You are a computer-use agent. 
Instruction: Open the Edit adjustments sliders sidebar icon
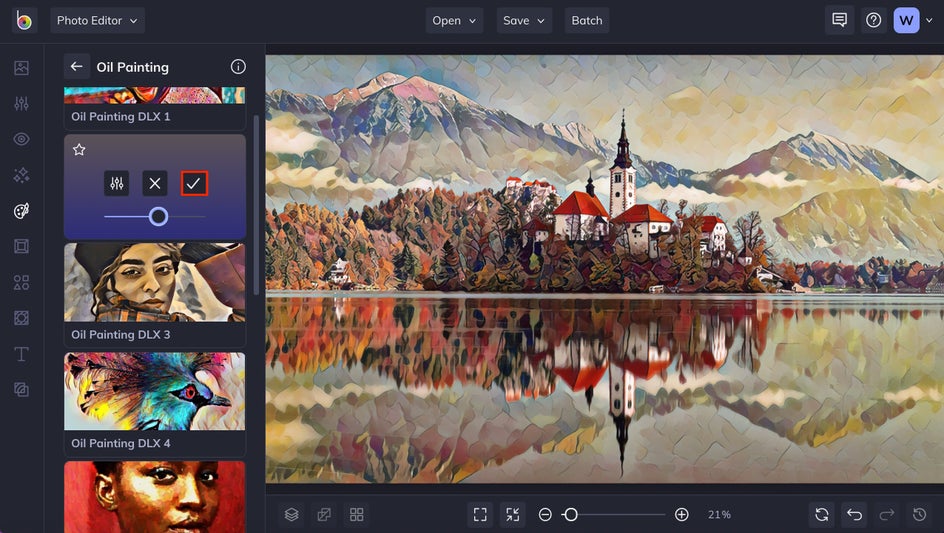pos(21,104)
